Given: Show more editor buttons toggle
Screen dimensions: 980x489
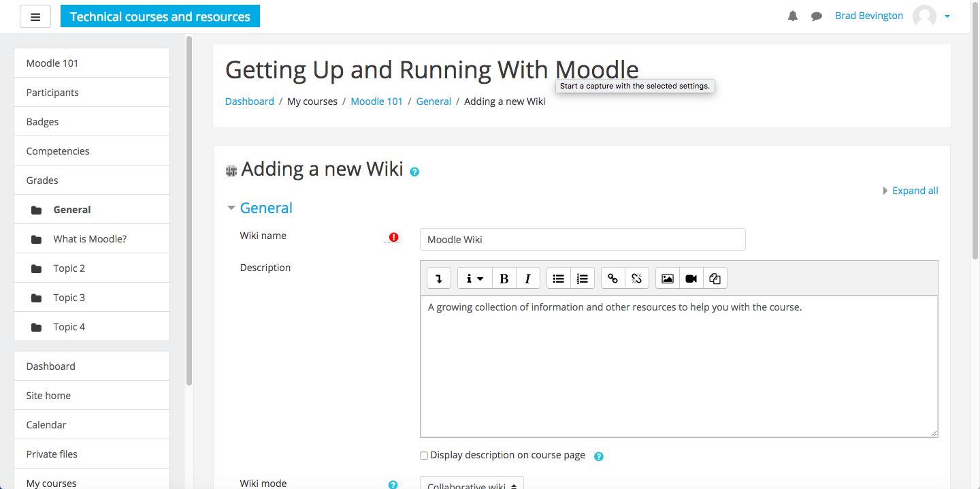Looking at the screenshot, I should pos(439,278).
